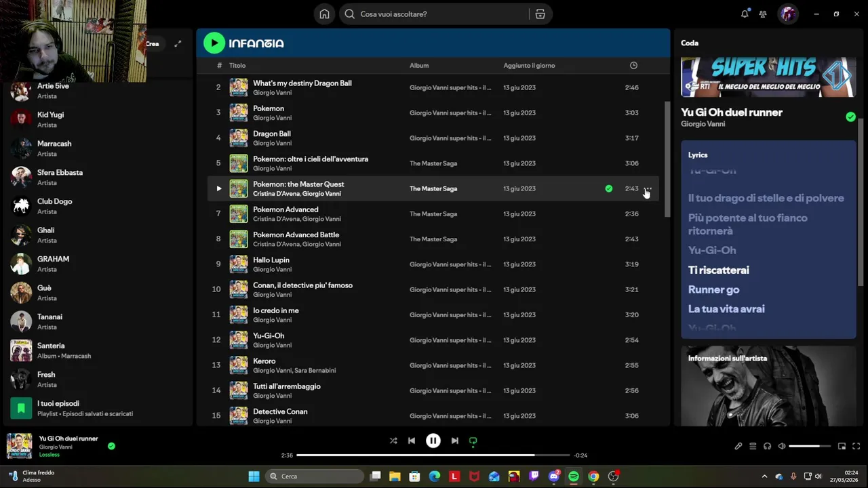Select the track Io credo in me
Viewport: 868px width, 488px height.
(276, 310)
